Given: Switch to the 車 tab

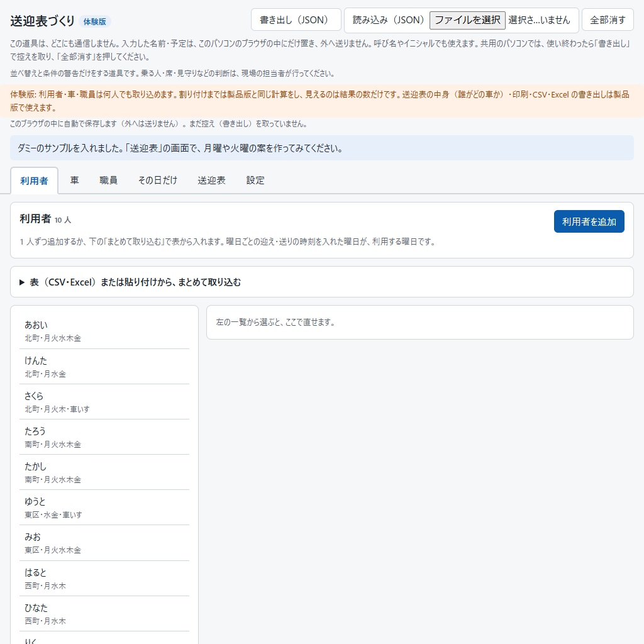Looking at the screenshot, I should pos(74,180).
